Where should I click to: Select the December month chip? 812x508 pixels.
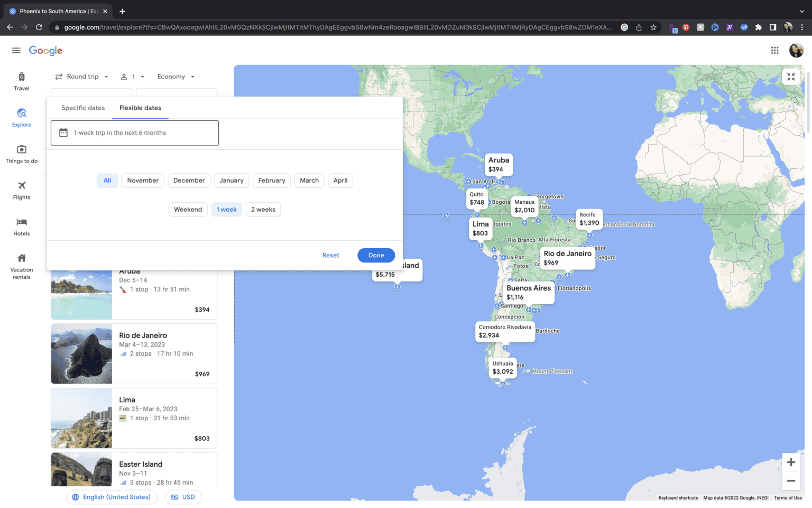point(189,180)
